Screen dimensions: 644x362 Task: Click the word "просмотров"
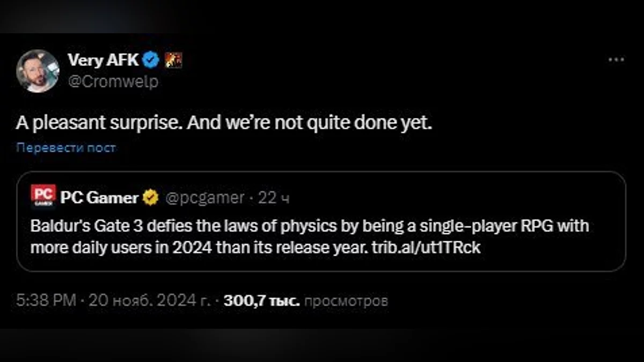(x=346, y=301)
